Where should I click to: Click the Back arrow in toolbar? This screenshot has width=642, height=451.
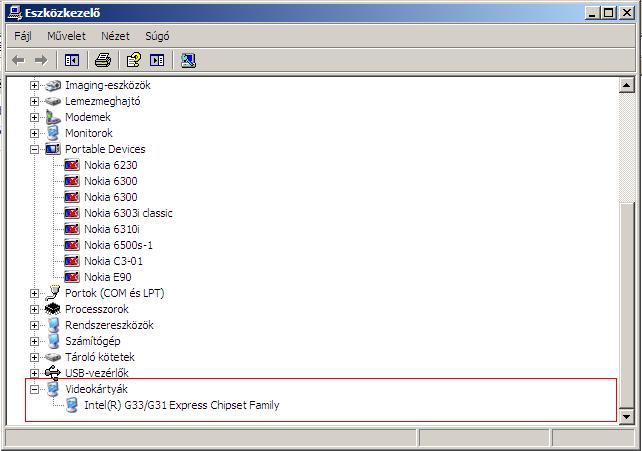point(18,61)
